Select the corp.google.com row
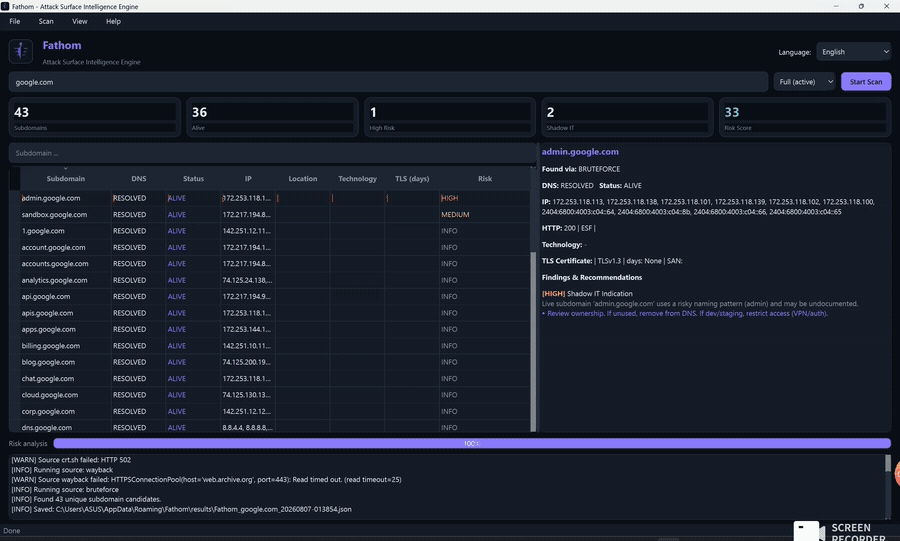 [275, 411]
